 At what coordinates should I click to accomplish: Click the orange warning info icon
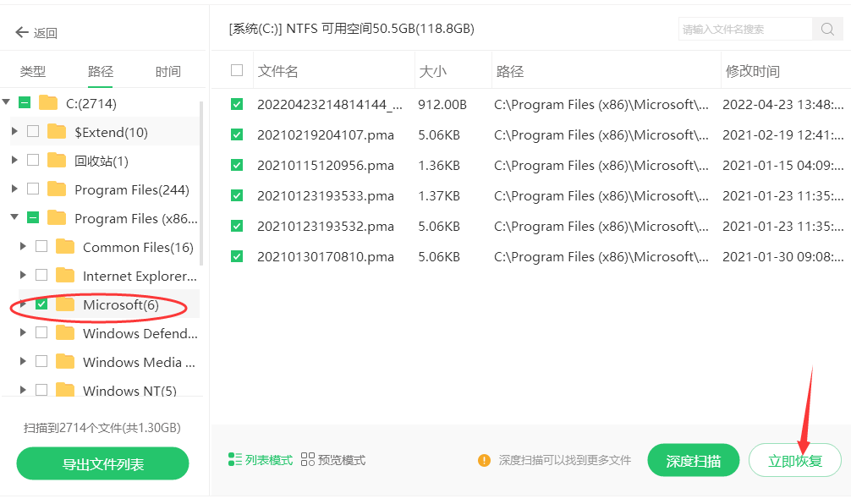coord(484,461)
